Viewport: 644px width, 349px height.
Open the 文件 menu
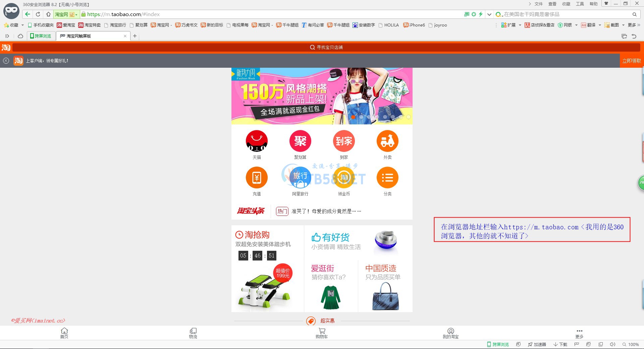(x=538, y=4)
